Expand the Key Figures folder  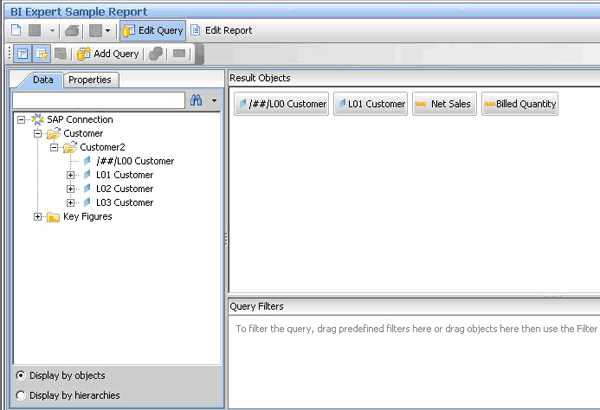click(x=38, y=217)
